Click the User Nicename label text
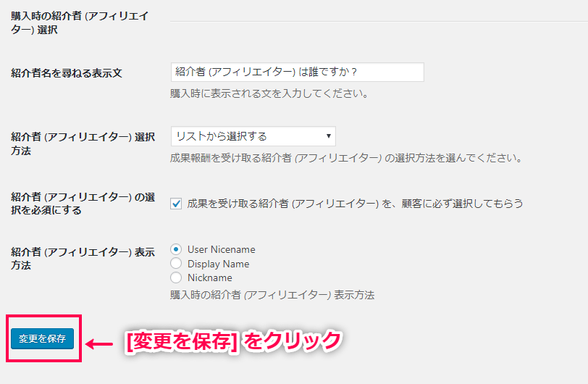The image size is (588, 384). pos(221,249)
